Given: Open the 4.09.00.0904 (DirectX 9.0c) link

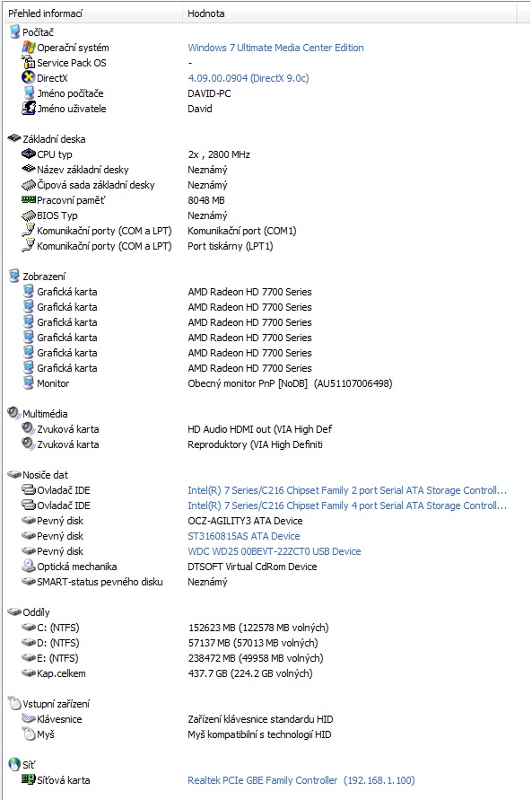Looking at the screenshot, I should [x=249, y=78].
